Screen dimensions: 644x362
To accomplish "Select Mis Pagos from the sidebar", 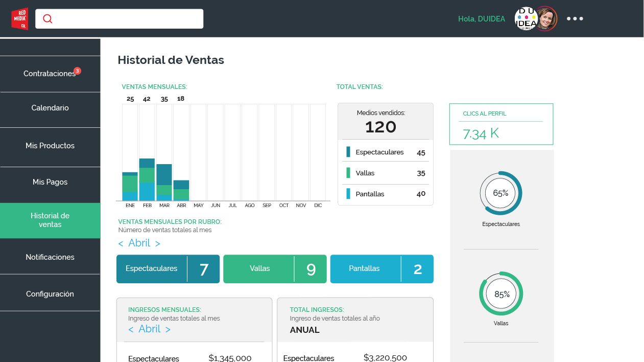I will pos(50,182).
